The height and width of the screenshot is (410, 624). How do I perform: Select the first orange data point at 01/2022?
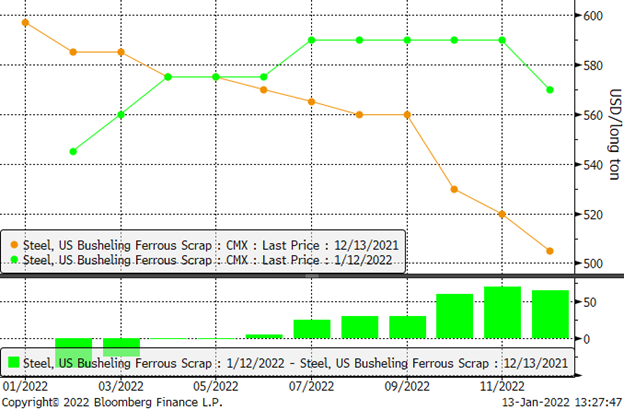pos(25,22)
